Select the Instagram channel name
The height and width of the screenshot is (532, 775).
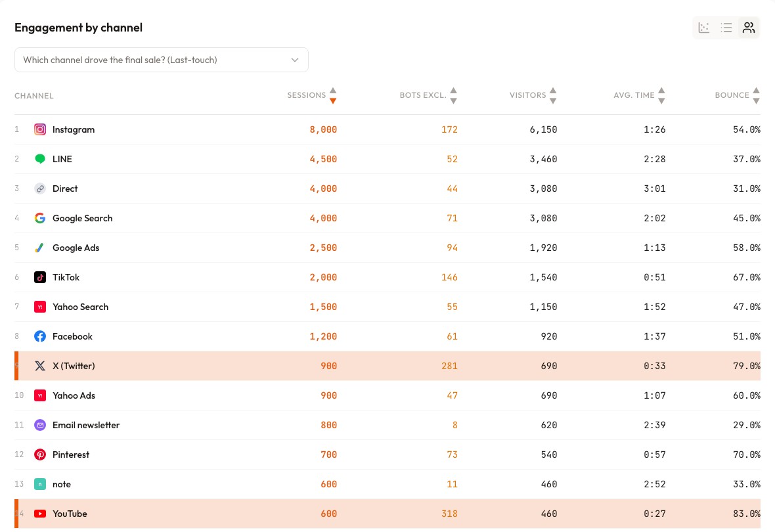click(74, 129)
